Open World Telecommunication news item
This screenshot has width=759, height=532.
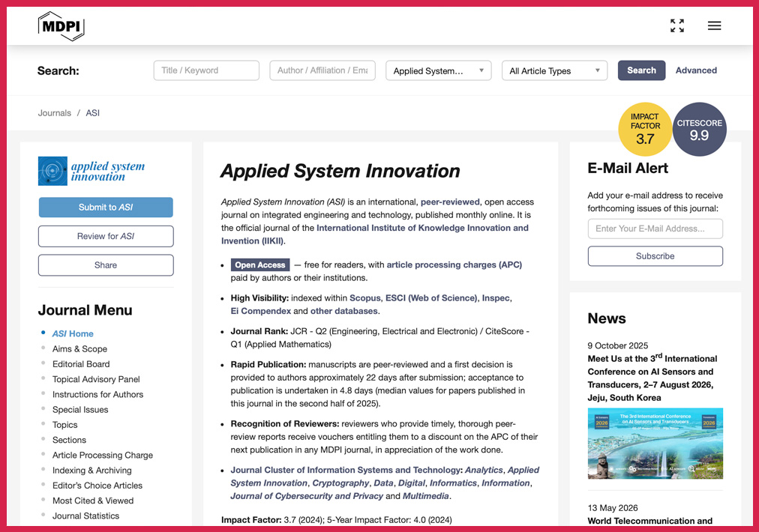(649, 521)
